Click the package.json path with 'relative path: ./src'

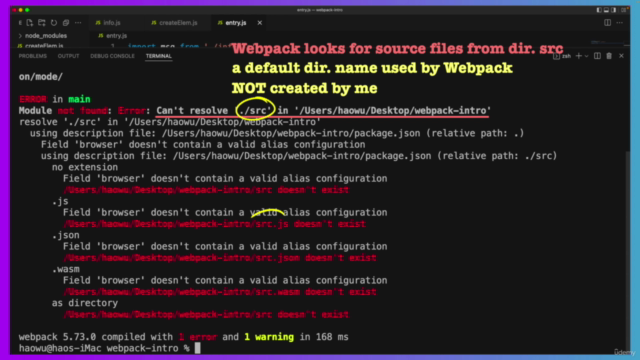365,156
